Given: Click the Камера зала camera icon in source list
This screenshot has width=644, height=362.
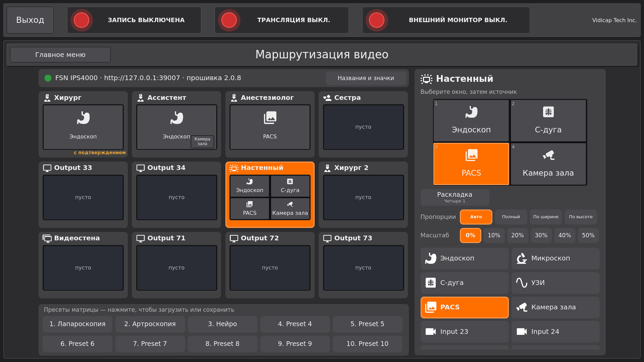Looking at the screenshot, I should point(522,307).
